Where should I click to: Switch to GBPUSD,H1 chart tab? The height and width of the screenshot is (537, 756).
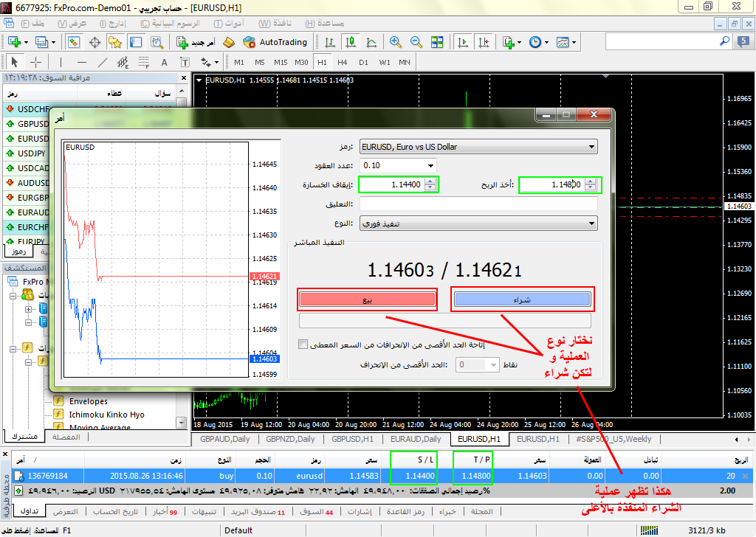pyautogui.click(x=352, y=439)
